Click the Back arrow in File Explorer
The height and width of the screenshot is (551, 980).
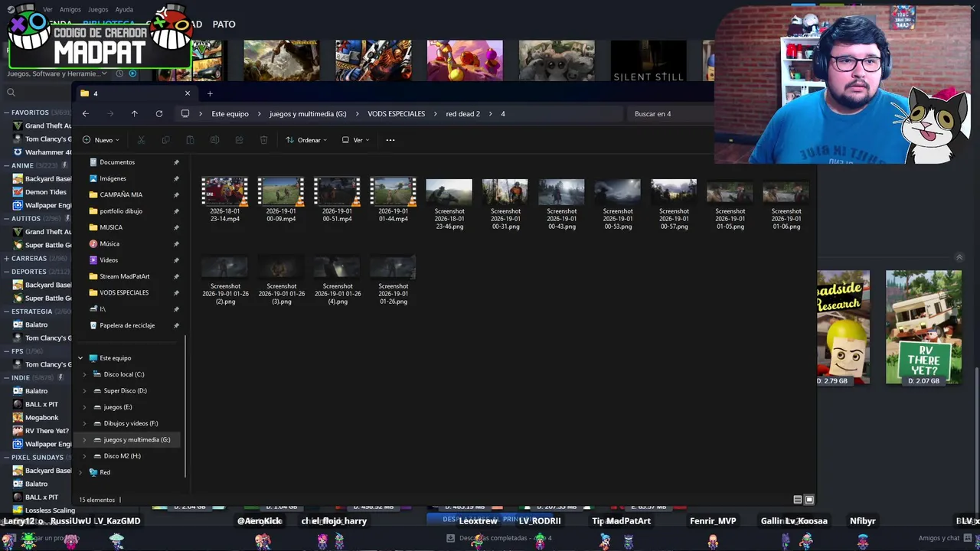86,113
